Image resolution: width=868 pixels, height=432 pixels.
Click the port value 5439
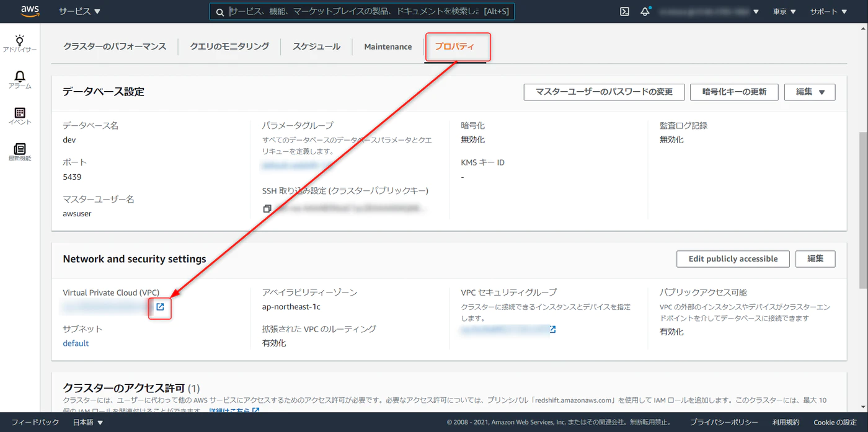pos(72,177)
